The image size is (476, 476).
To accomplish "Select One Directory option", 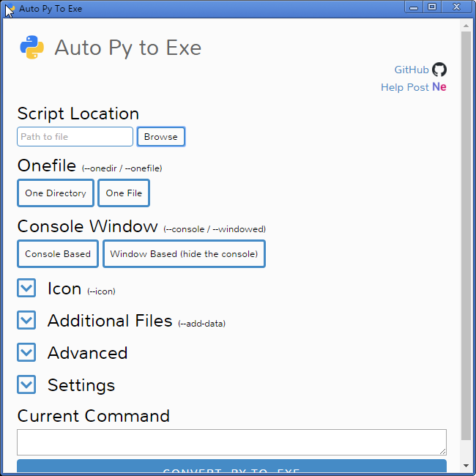I will 56,193.
